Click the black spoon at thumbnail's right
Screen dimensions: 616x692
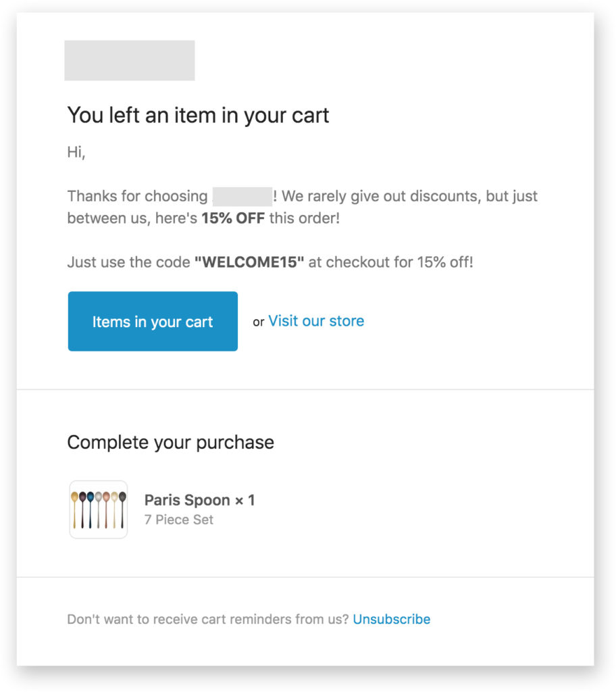point(122,497)
